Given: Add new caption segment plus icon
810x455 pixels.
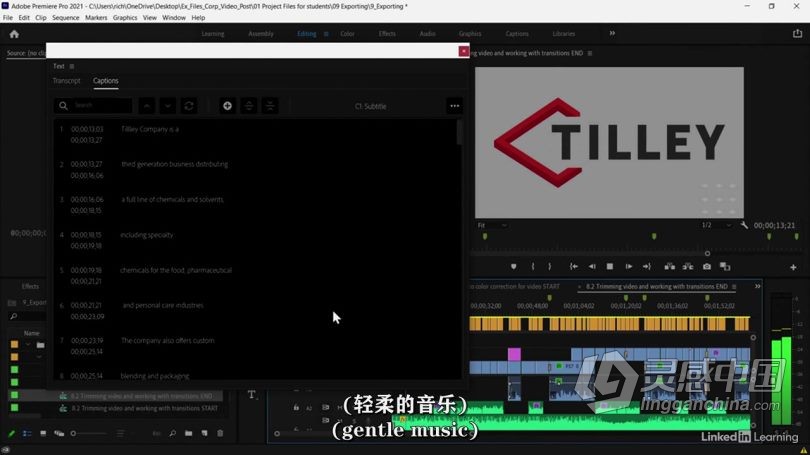Looking at the screenshot, I should [x=227, y=106].
